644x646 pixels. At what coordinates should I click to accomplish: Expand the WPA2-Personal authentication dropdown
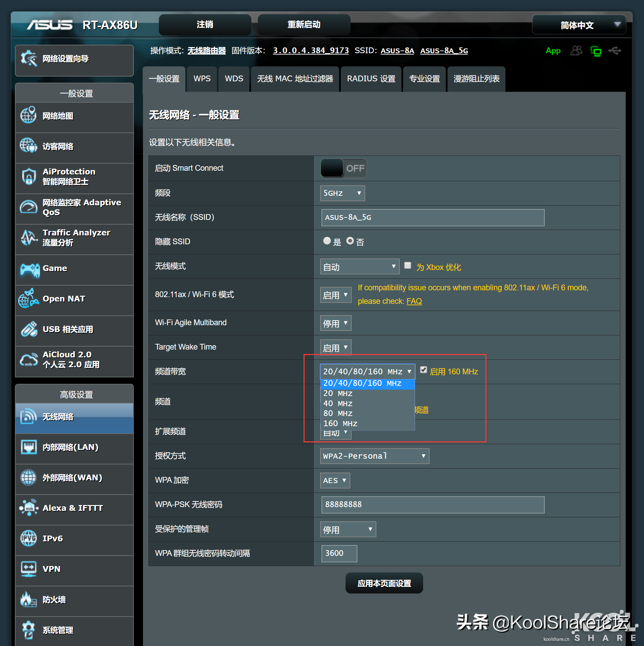tap(374, 456)
